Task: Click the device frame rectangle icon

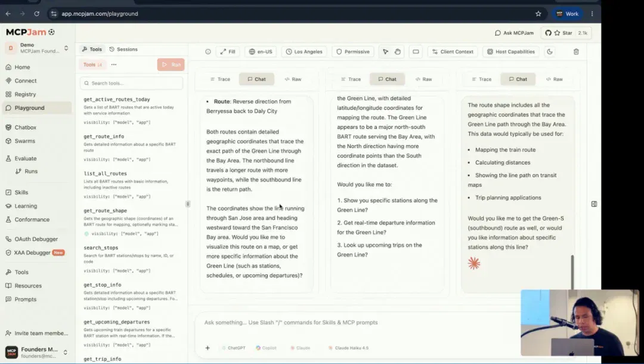Action: click(x=416, y=52)
